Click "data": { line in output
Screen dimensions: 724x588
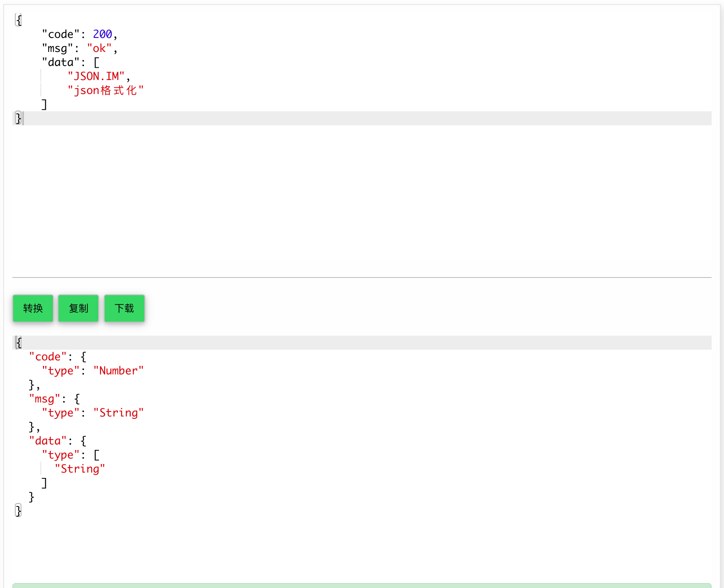point(58,441)
